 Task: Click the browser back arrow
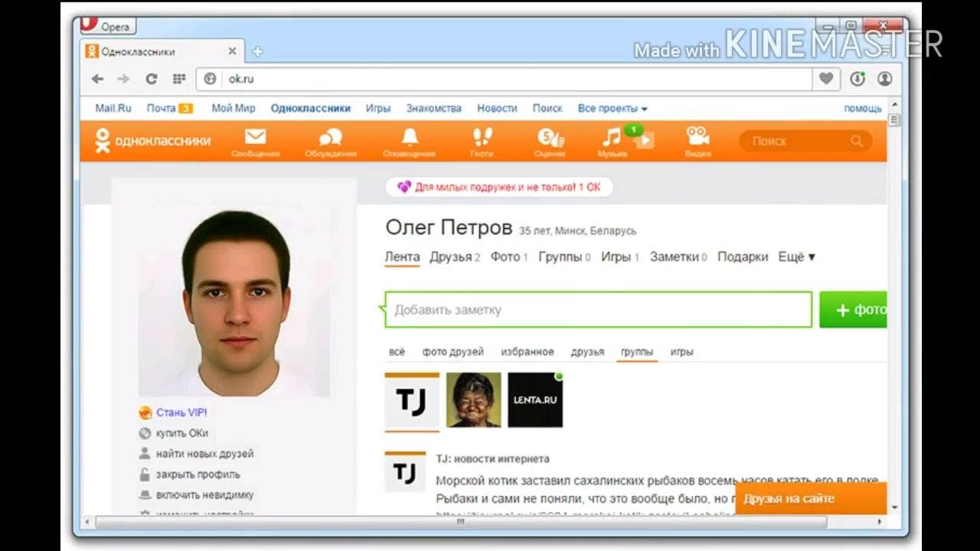[97, 79]
